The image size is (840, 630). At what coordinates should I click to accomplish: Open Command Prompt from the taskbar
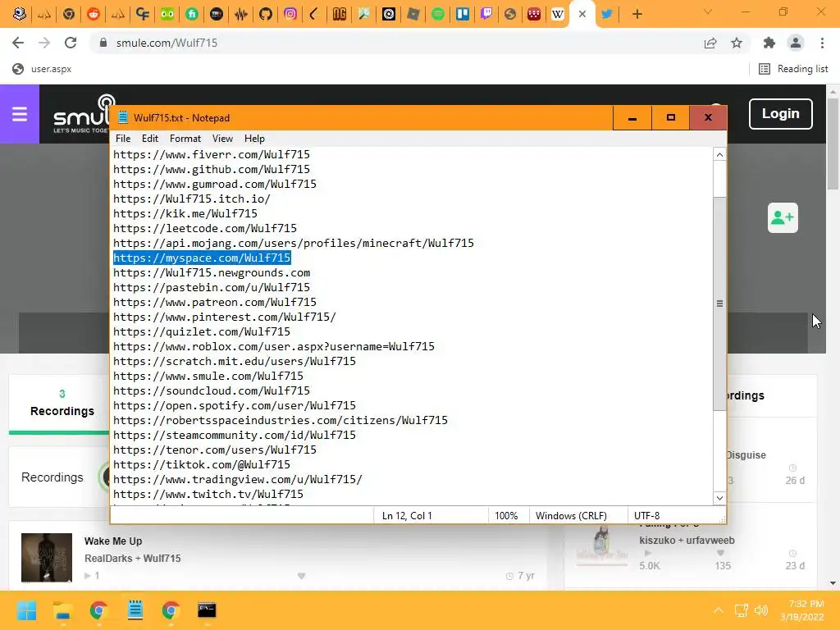point(207,610)
